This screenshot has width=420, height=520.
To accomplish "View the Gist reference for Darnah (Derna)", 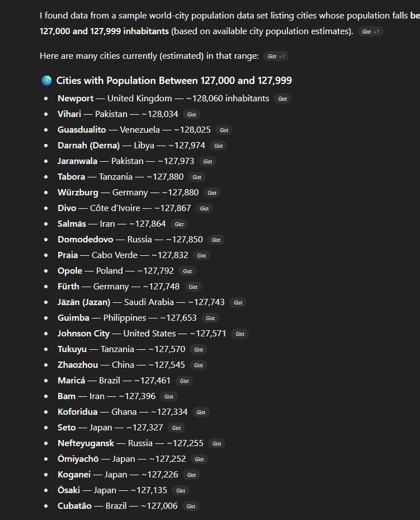I will pyautogui.click(x=218, y=146).
